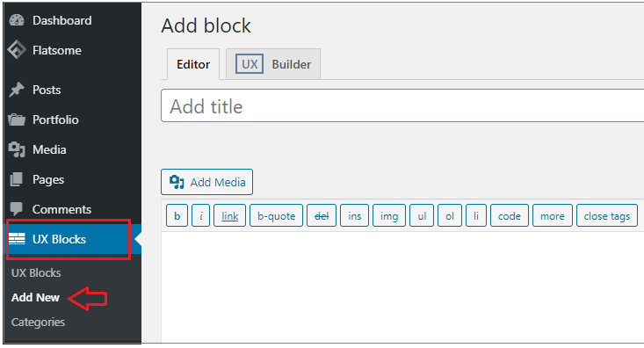Image resolution: width=644 pixels, height=348 pixels.
Task: Click the close tags button
Action: coord(606,215)
